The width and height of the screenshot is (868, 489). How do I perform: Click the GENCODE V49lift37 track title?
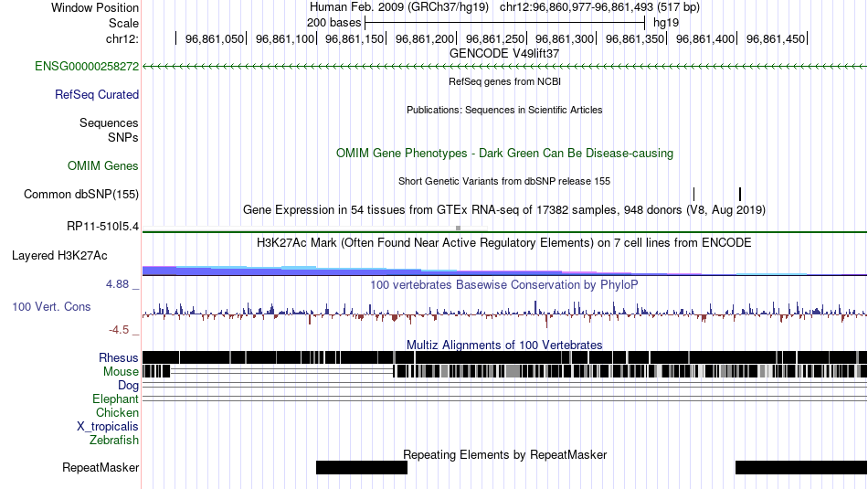point(504,54)
